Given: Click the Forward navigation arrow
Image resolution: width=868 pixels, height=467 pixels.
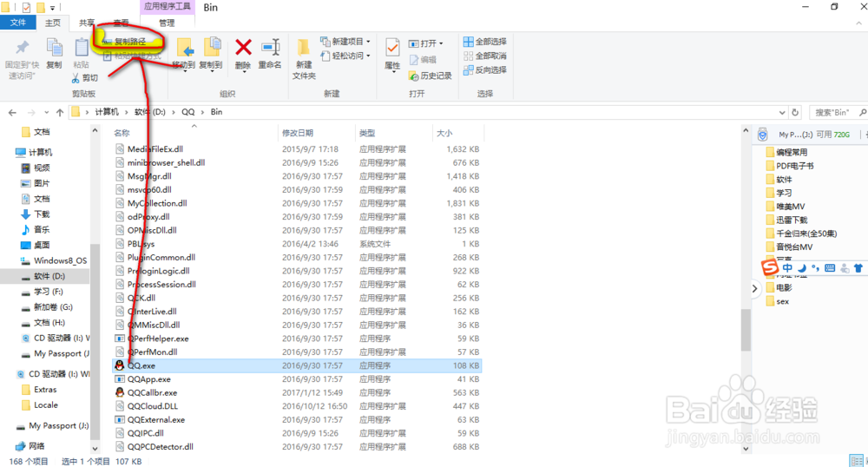Looking at the screenshot, I should point(31,112).
